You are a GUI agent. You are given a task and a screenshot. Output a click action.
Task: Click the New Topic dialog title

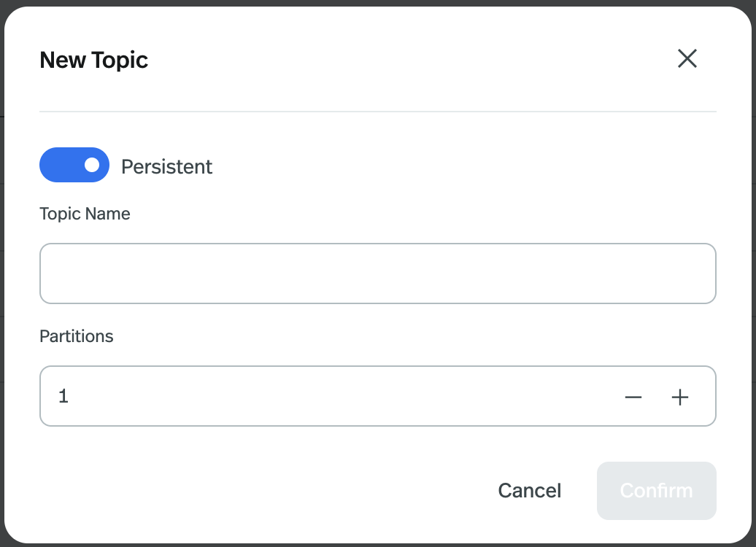(94, 61)
